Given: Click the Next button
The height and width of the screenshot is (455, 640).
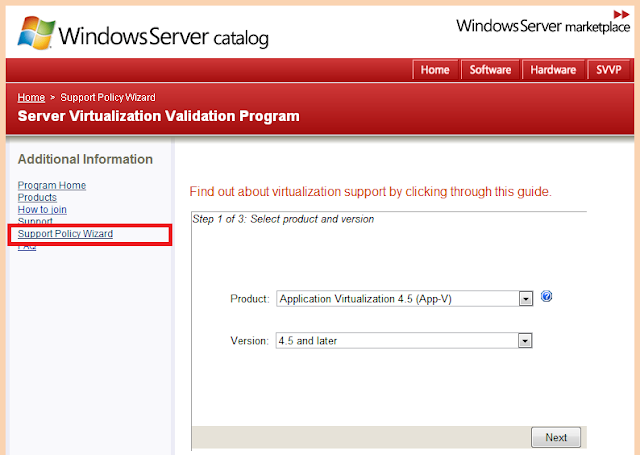Looking at the screenshot, I should pos(556,437).
